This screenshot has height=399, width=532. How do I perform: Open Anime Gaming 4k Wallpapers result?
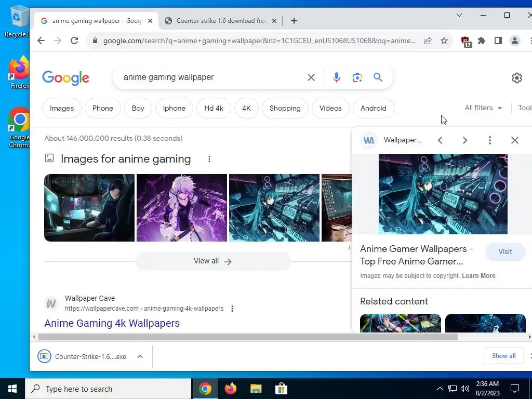tap(112, 323)
